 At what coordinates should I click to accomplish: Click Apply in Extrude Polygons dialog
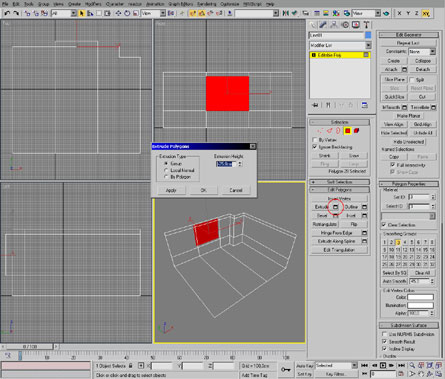coord(171,190)
